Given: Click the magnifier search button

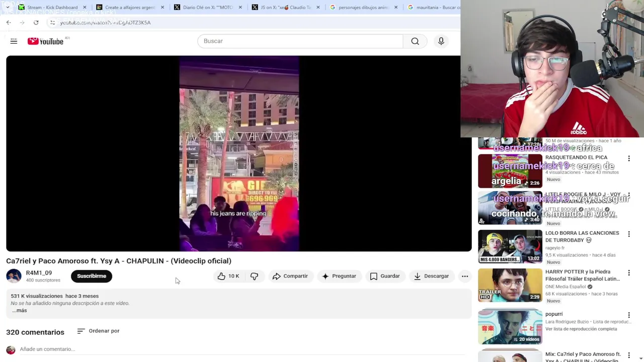Looking at the screenshot, I should (x=415, y=41).
